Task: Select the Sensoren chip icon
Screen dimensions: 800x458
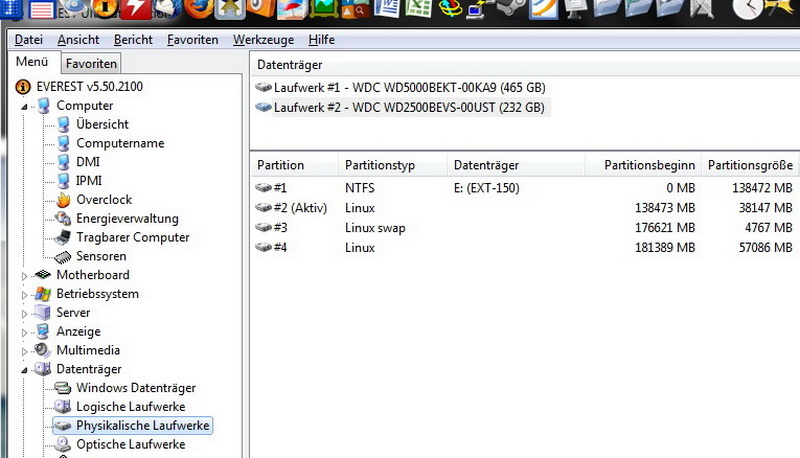Action: point(64,257)
